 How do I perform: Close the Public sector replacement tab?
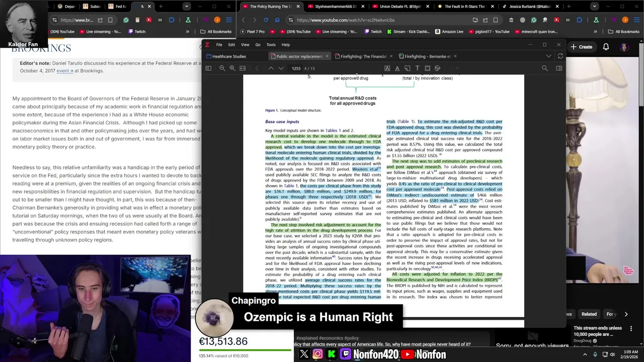point(327,56)
